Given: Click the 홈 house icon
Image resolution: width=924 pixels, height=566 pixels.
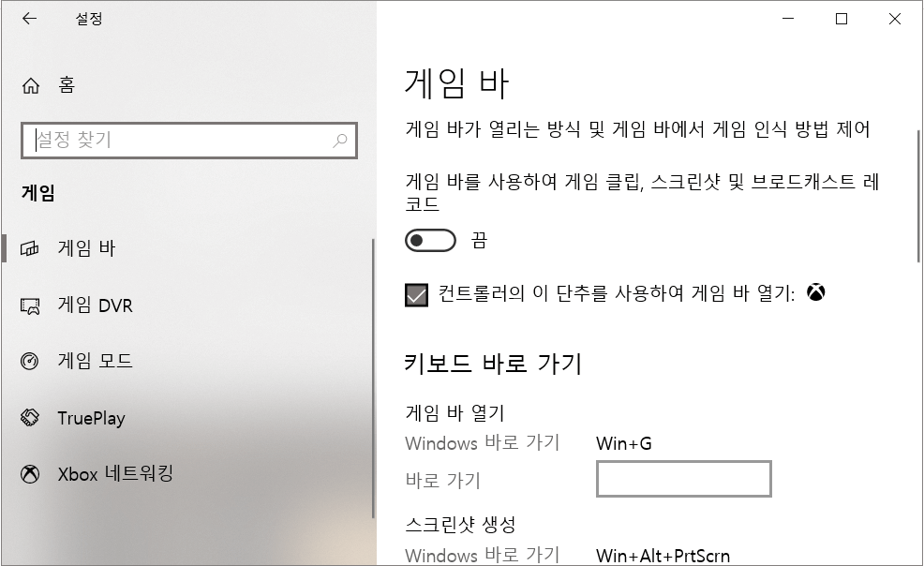Looking at the screenshot, I should coord(31,85).
